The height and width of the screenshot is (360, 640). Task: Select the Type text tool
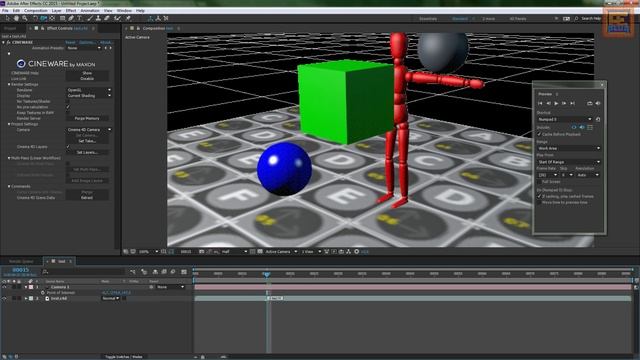tap(80, 18)
